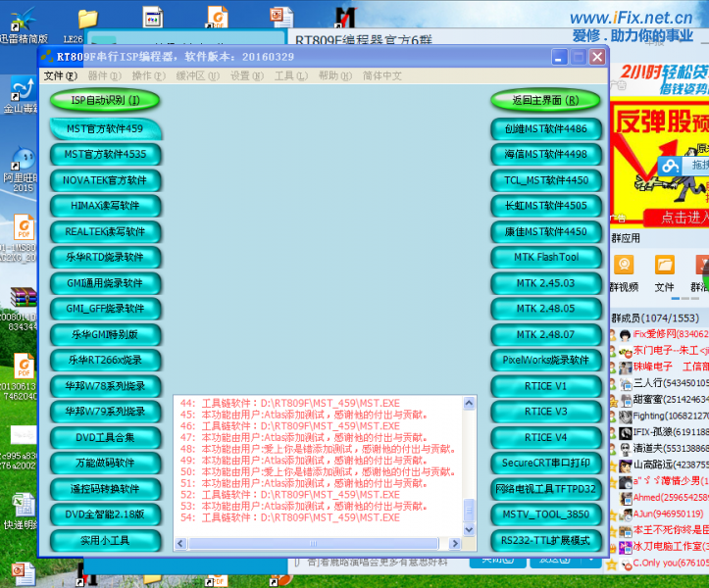The width and height of the screenshot is (709, 588).
Task: Click 返回主界面 (R) green button
Action: click(x=546, y=100)
